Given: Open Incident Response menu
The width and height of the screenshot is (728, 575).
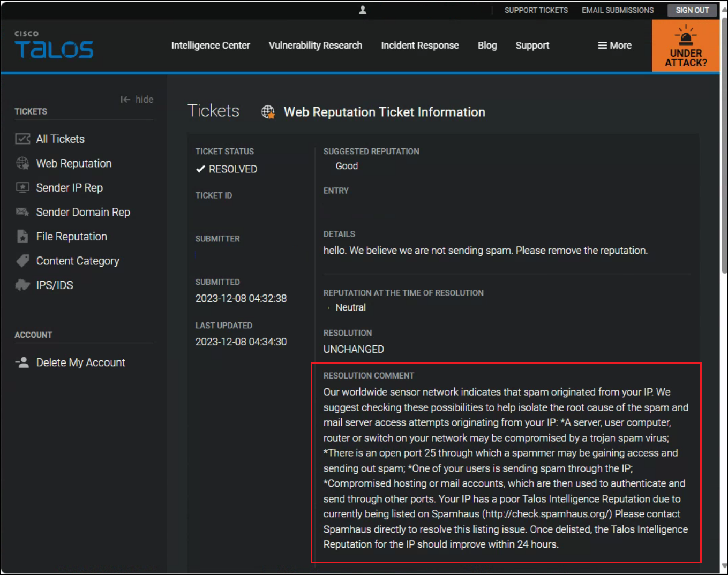Looking at the screenshot, I should 420,46.
